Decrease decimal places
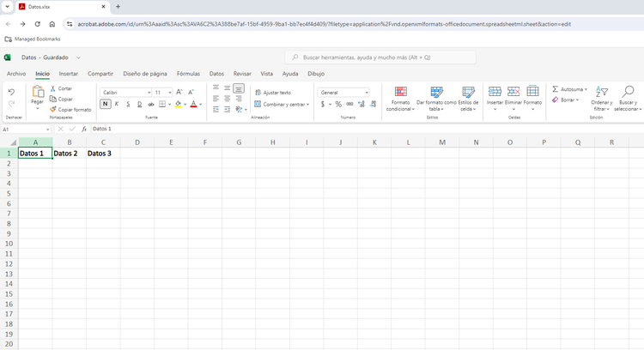Screen dimensions: 644x350 [x=373, y=104]
